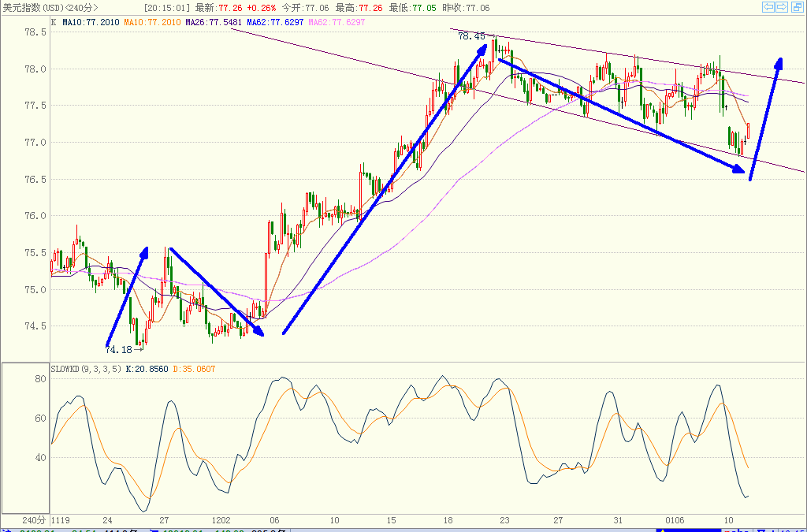
Task: Click the 77.0 price axis label
Action: [x=35, y=143]
